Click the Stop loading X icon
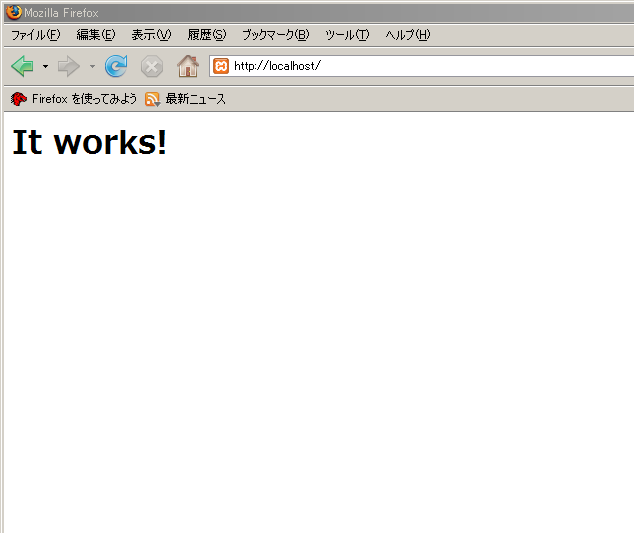 pos(152,66)
